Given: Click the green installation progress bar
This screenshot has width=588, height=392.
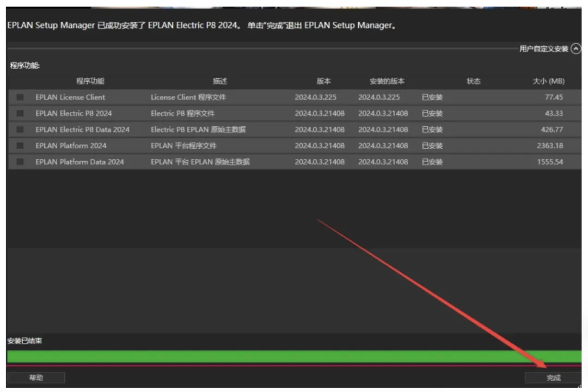Looking at the screenshot, I should point(294,357).
